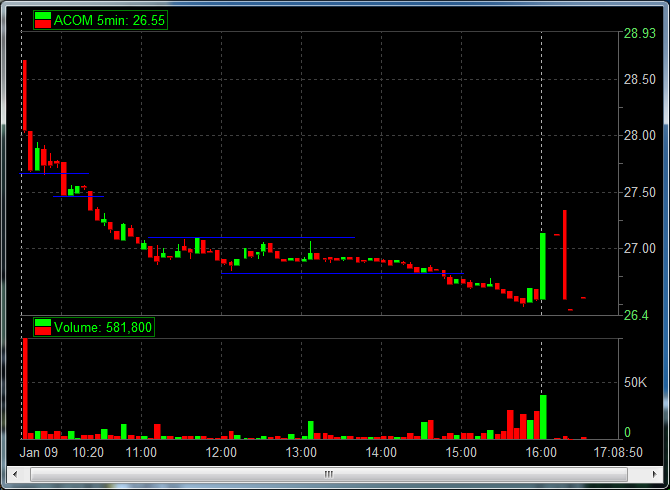Click the 26.4 bottom price label
670x490 pixels.
click(x=636, y=315)
